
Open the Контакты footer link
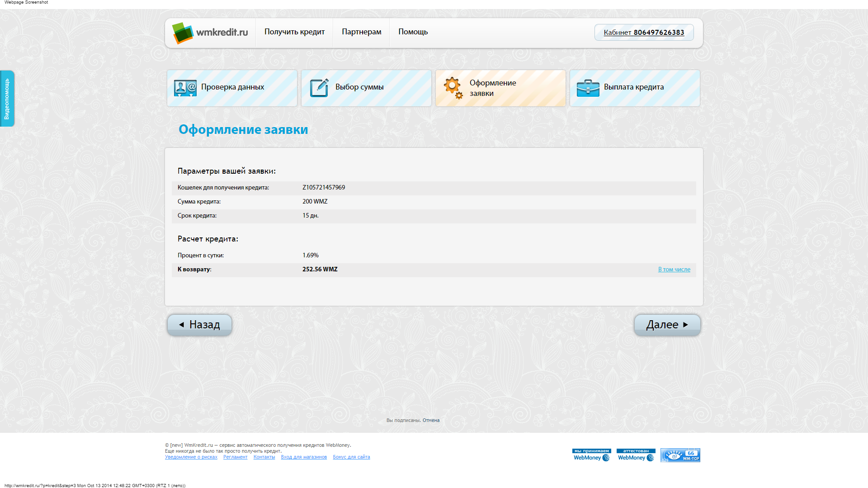click(x=264, y=457)
